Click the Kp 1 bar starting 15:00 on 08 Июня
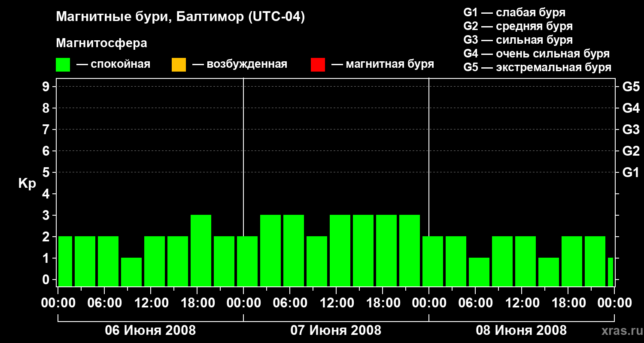 (x=549, y=272)
